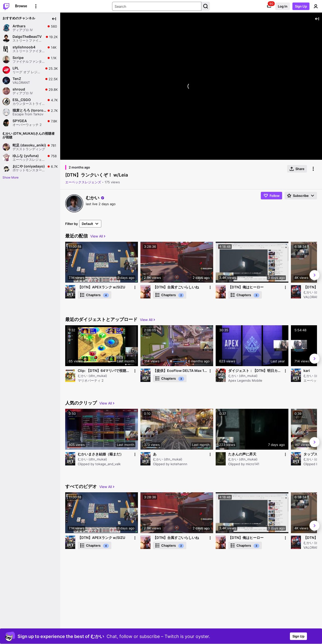Expand Chapters 3 for EcoFlow DELTA Max video

click(x=170, y=379)
